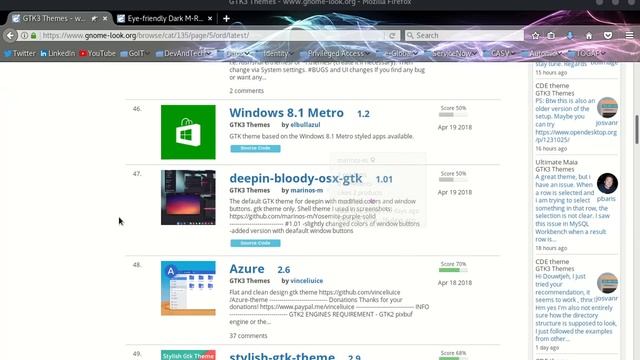Open the 2 comments link

pyautogui.click(x=247, y=91)
